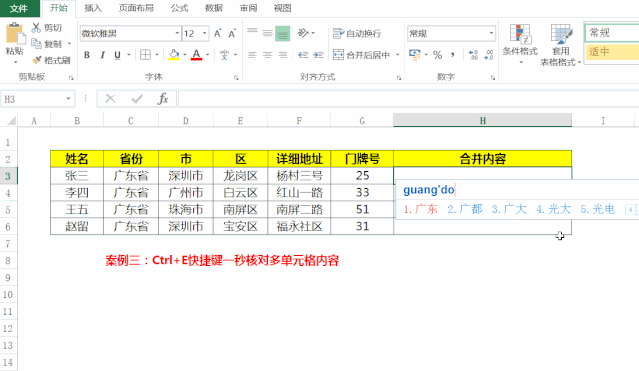Open font color dropdown arrow
639x371 pixels.
pyautogui.click(x=208, y=55)
